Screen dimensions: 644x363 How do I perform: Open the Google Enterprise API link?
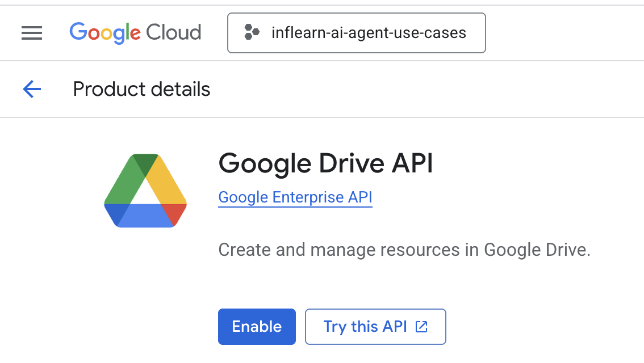click(x=295, y=197)
